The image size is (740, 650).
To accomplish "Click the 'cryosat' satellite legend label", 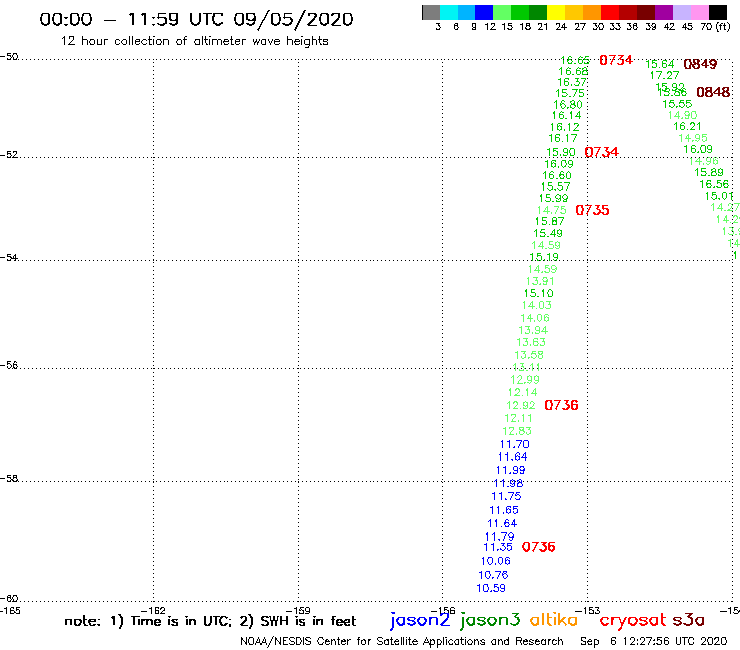I will pyautogui.click(x=633, y=620).
